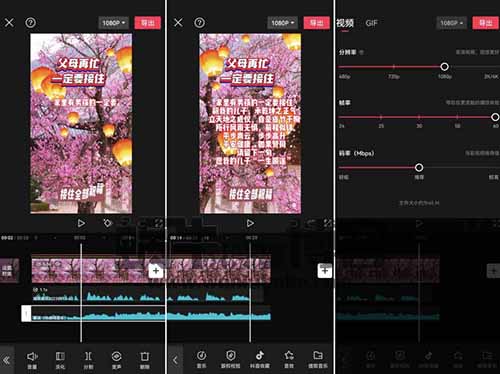500x374 pixels.
Task: Go back with the single chevron icon
Action: click(175, 360)
